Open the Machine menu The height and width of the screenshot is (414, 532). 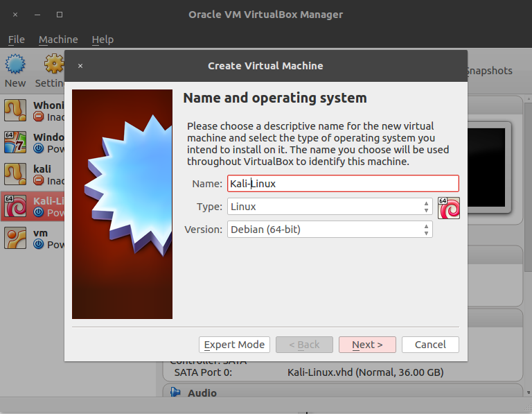coord(58,40)
